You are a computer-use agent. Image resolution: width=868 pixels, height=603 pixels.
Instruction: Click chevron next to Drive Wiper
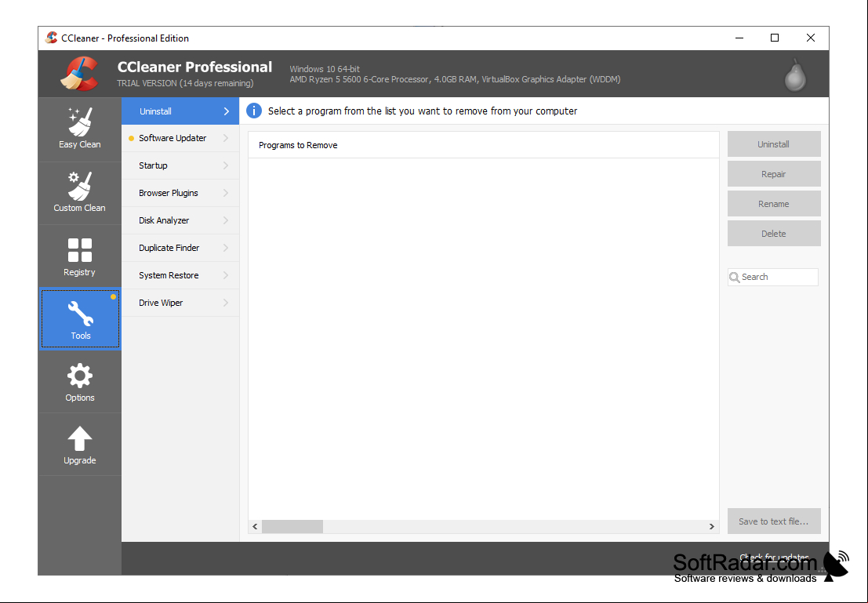point(226,303)
